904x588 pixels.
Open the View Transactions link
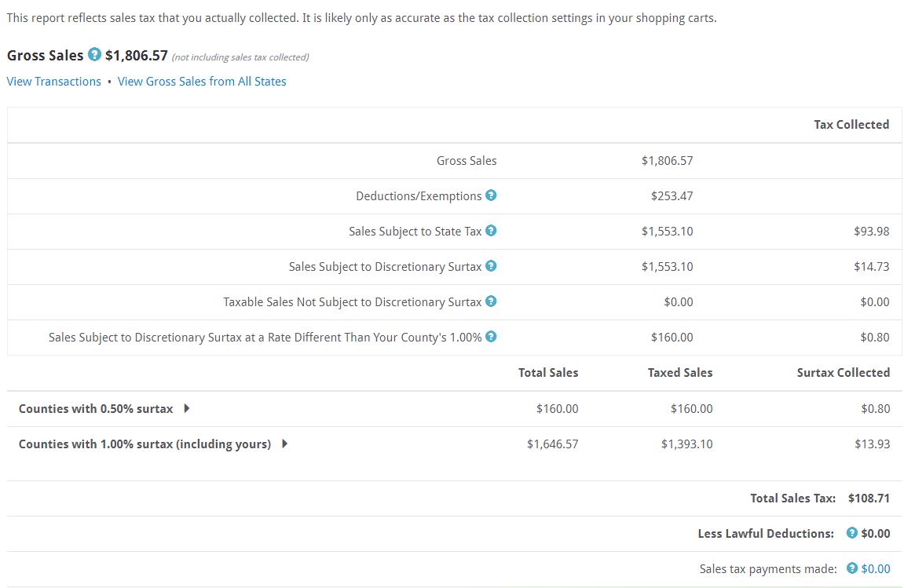pos(54,82)
